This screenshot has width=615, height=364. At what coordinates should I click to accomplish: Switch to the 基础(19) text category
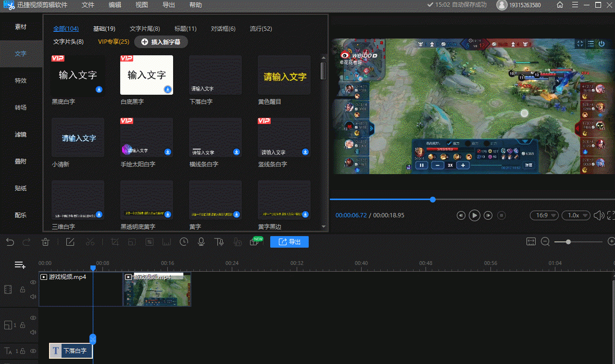[x=104, y=29]
